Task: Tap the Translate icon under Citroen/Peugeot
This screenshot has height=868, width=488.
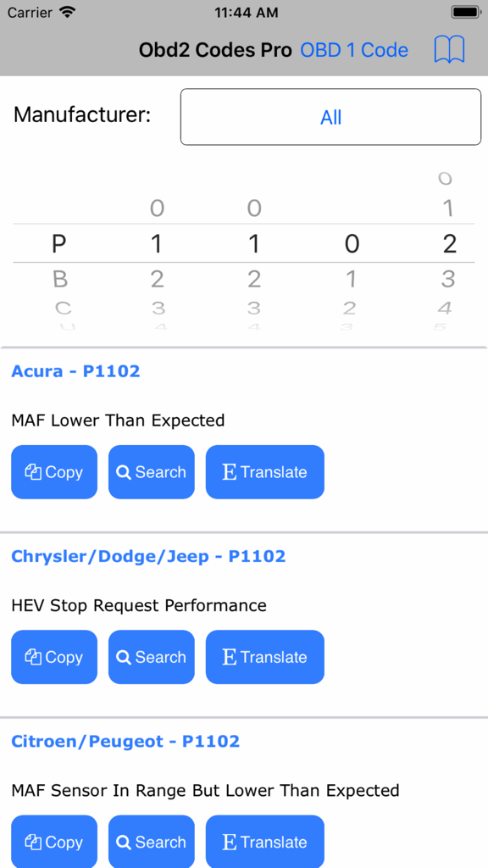Action: click(230, 842)
